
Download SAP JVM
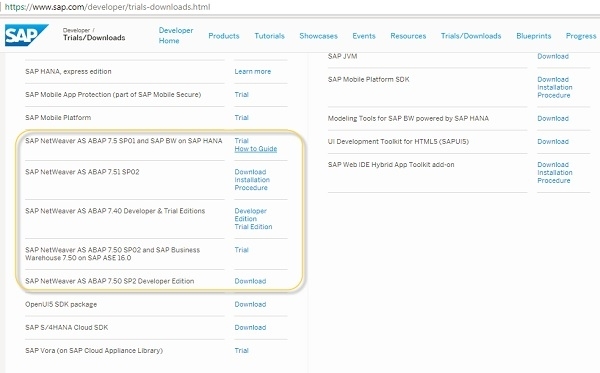coord(553,56)
